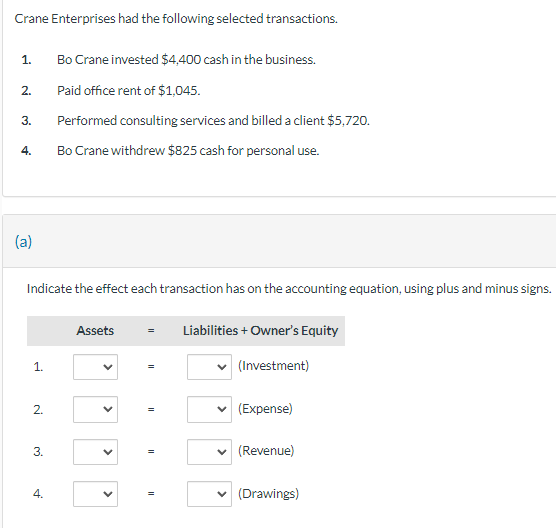The image size is (556, 528).
Task: Open the Assets dropdown for transaction 1
Action: (95, 367)
